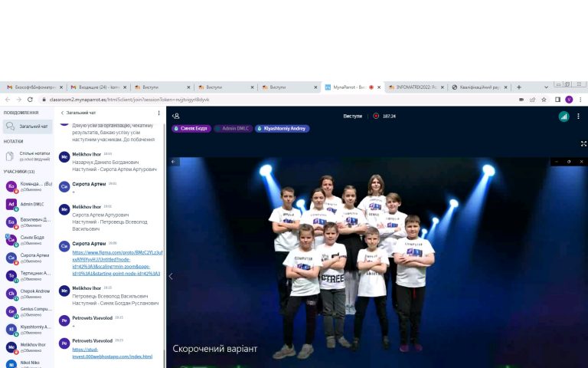The image size is (588, 368).
Task: Click Сирота Артем participant avatar
Action: 11,258
